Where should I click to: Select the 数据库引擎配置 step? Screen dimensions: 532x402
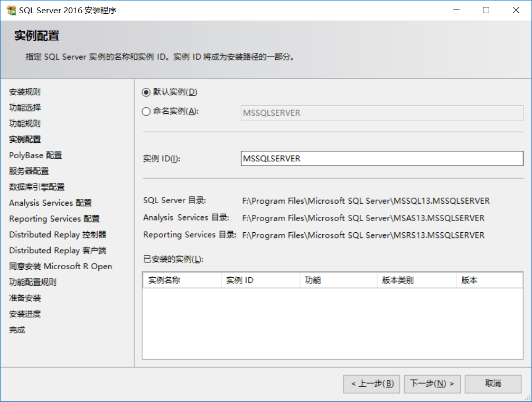pyautogui.click(x=36, y=187)
